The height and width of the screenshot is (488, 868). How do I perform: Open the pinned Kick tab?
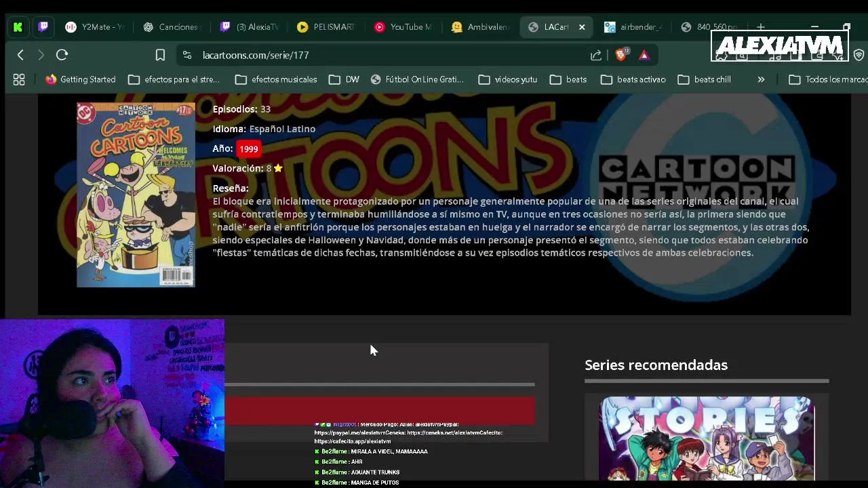pyautogui.click(x=18, y=27)
